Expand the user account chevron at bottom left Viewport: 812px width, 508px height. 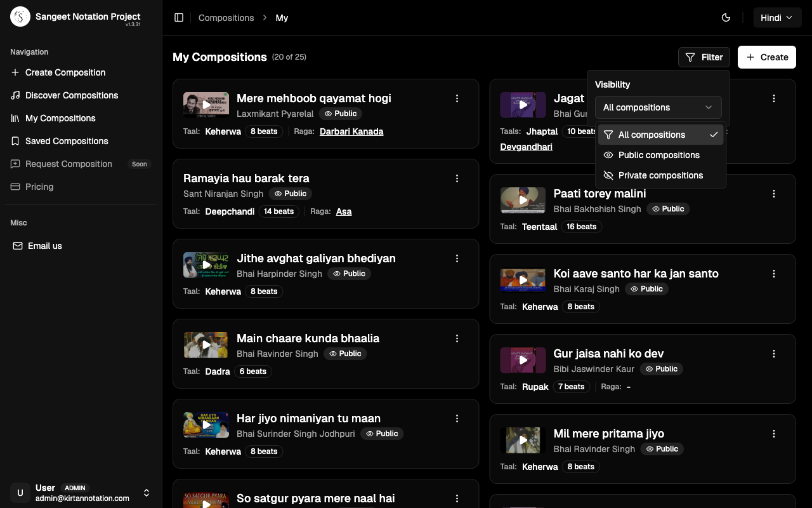pos(147,493)
